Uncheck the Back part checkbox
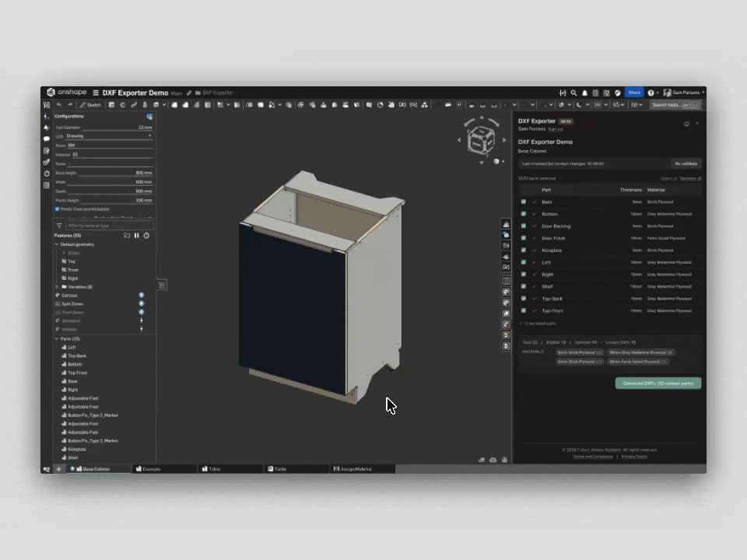The height and width of the screenshot is (560, 747). pos(524,202)
